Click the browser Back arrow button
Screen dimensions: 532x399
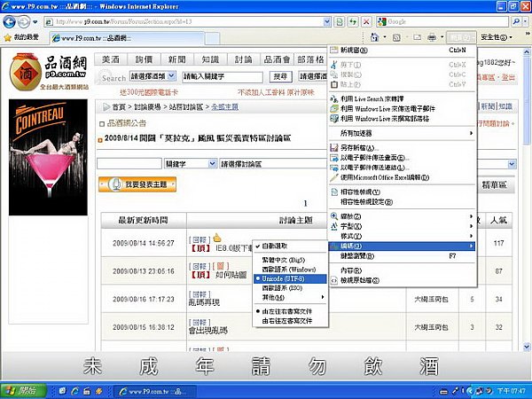(x=9, y=22)
